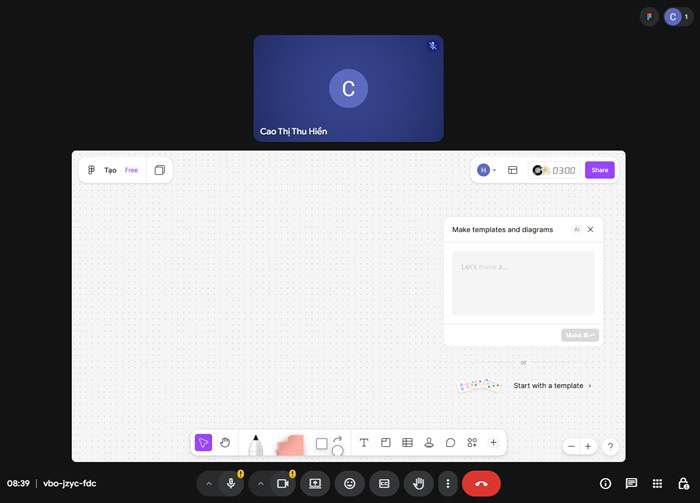Image resolution: width=700 pixels, height=503 pixels.
Task: Open the pages panel icon
Action: (x=159, y=170)
